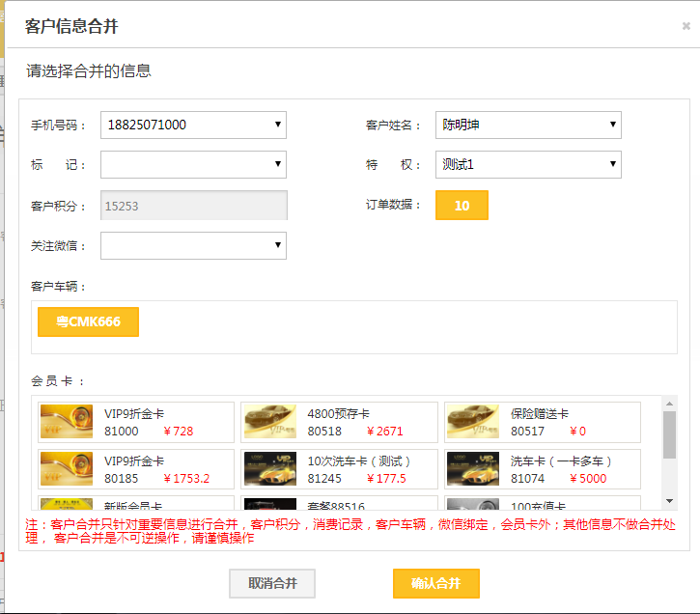Screen dimensions: 700x614
Task: Choose the 保险赠送卡 card thumbnail
Action: (x=473, y=422)
